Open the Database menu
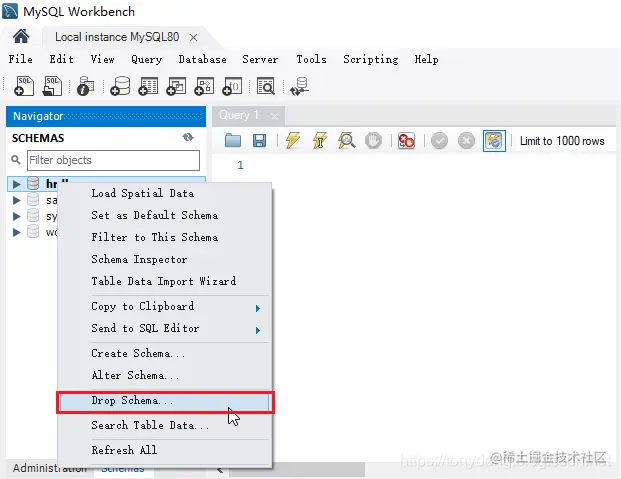This screenshot has width=621, height=479. coord(202,59)
